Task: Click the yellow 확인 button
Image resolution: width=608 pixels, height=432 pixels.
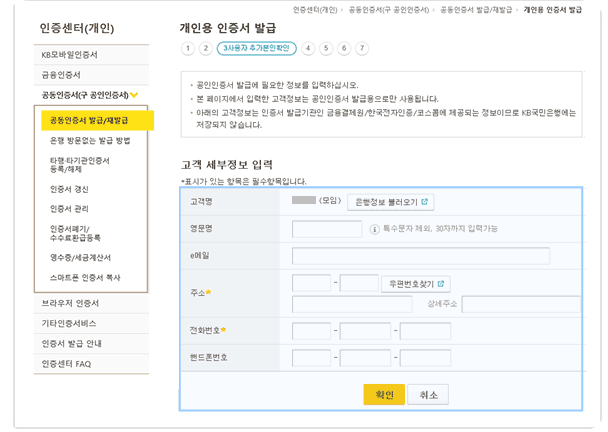Action: click(384, 395)
